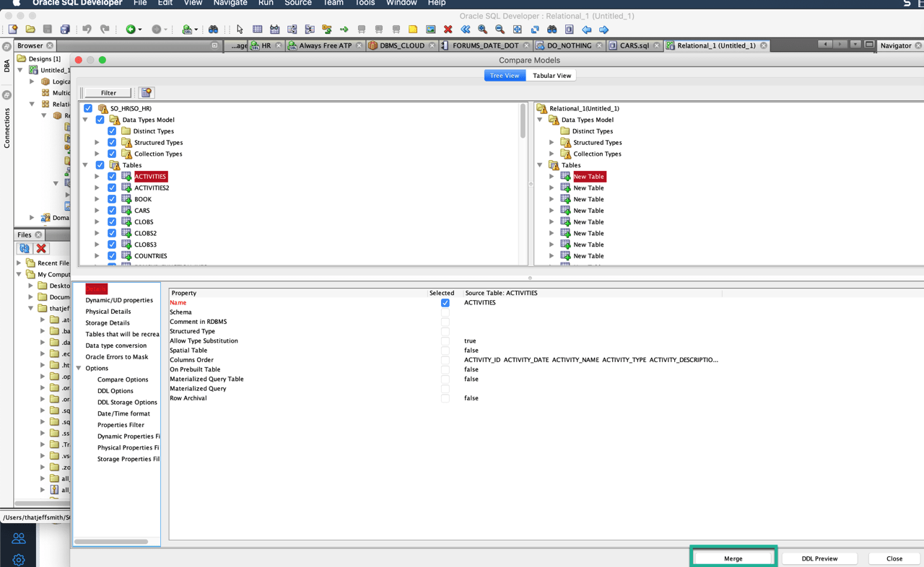Image resolution: width=924 pixels, height=567 pixels.
Task: Open a file with the Open folder icon
Action: [x=30, y=29]
